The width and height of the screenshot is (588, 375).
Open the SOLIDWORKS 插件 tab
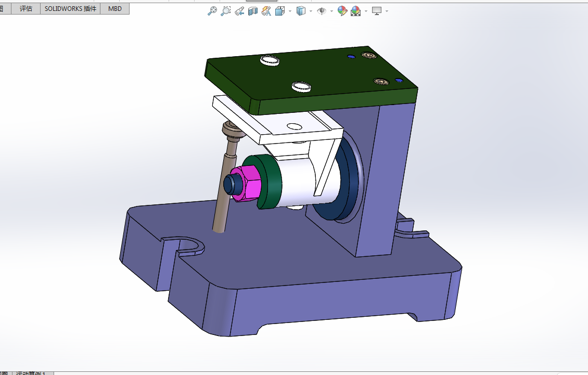click(70, 9)
